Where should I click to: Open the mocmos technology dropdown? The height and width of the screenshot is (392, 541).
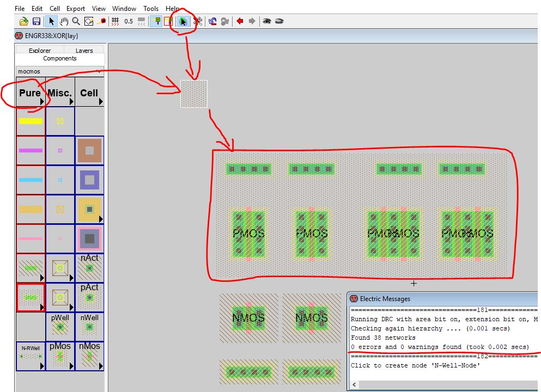[60, 71]
